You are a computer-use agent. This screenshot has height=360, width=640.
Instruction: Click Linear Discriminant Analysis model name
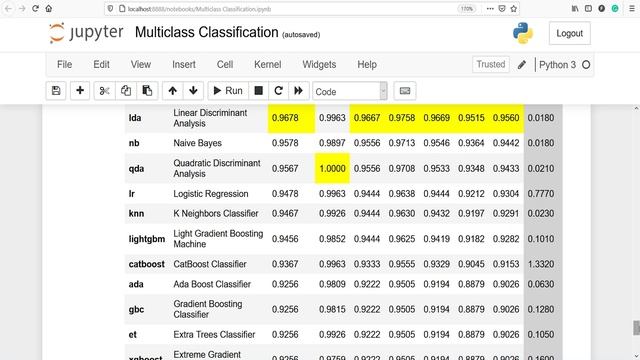(x=210, y=118)
